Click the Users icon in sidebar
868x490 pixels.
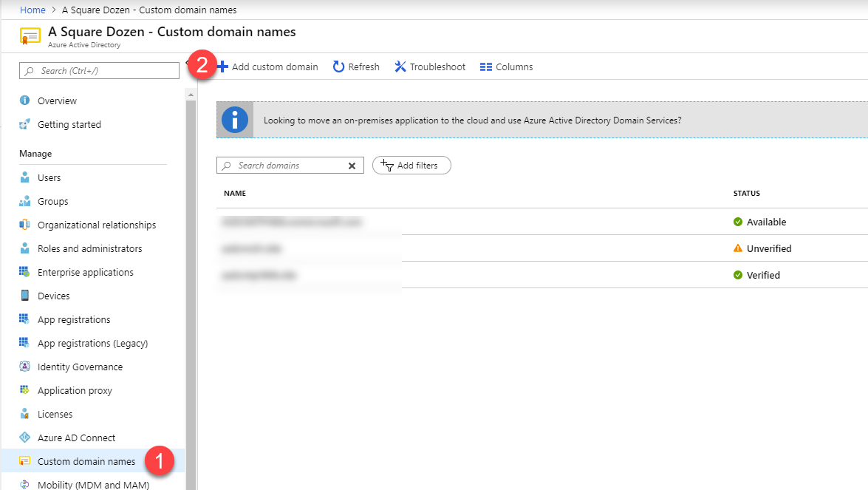click(x=24, y=177)
